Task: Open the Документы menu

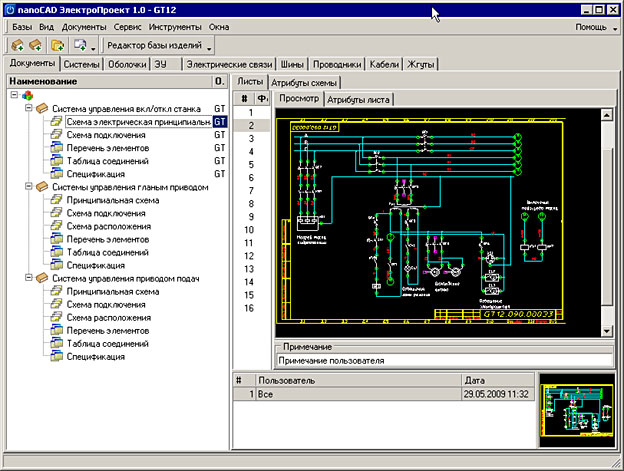Action: tap(84, 27)
